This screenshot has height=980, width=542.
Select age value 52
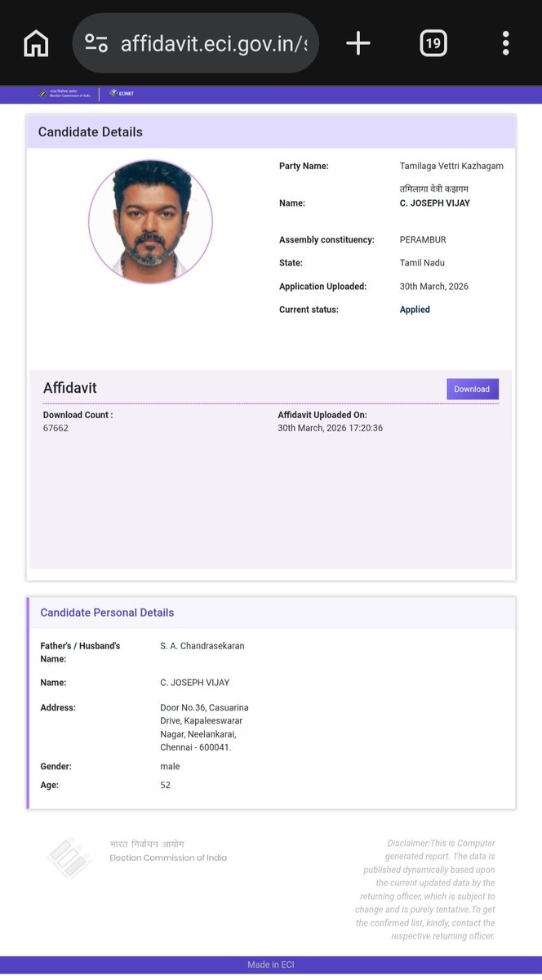pos(166,786)
